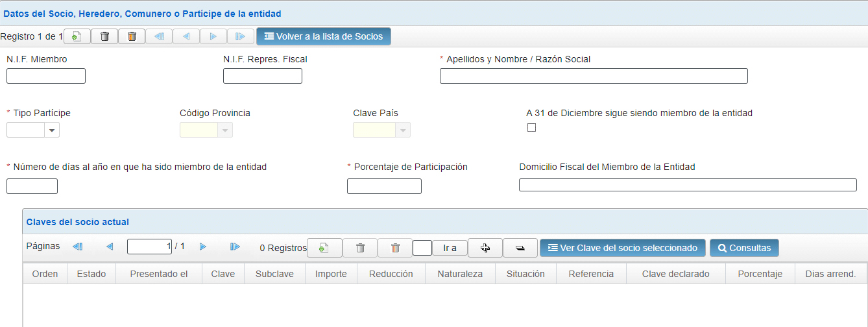Open the Tipo Partícipe dropdown

[x=52, y=130]
